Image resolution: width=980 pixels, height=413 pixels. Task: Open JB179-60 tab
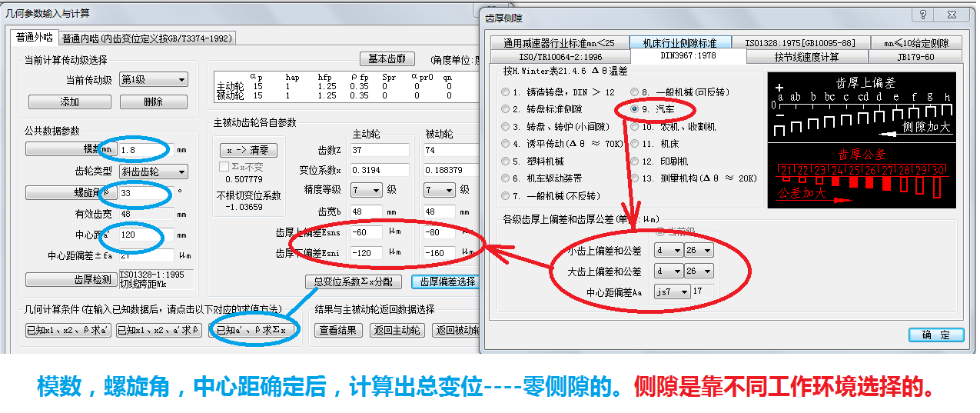click(x=915, y=57)
